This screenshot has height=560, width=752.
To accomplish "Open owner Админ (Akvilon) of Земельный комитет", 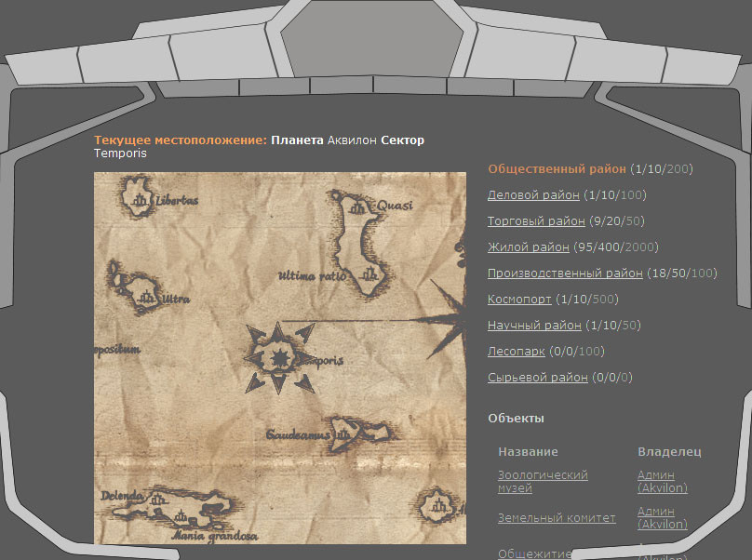I will (662, 518).
